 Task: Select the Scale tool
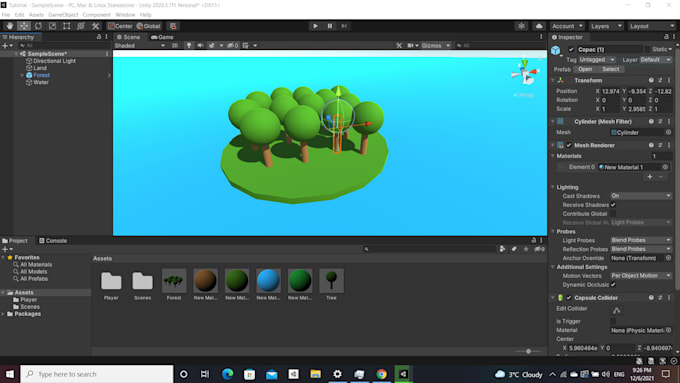click(52, 26)
